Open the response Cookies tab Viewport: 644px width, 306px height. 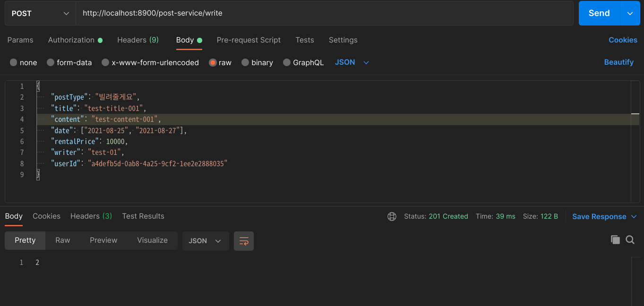(46, 216)
